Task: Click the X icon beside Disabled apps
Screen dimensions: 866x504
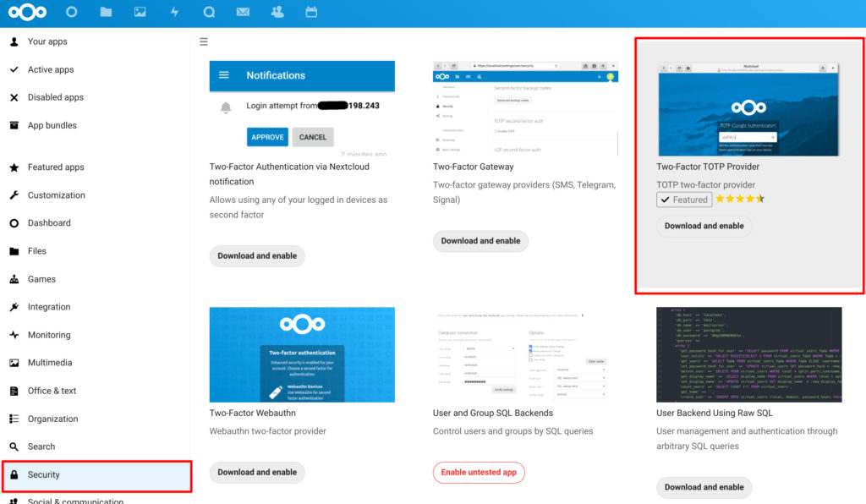Action: pyautogui.click(x=14, y=97)
